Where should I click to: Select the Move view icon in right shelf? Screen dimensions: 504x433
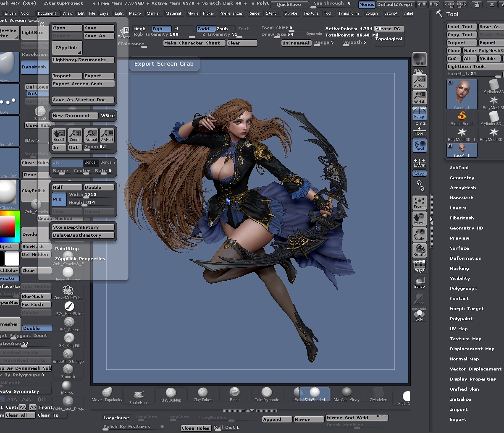(x=419, y=218)
